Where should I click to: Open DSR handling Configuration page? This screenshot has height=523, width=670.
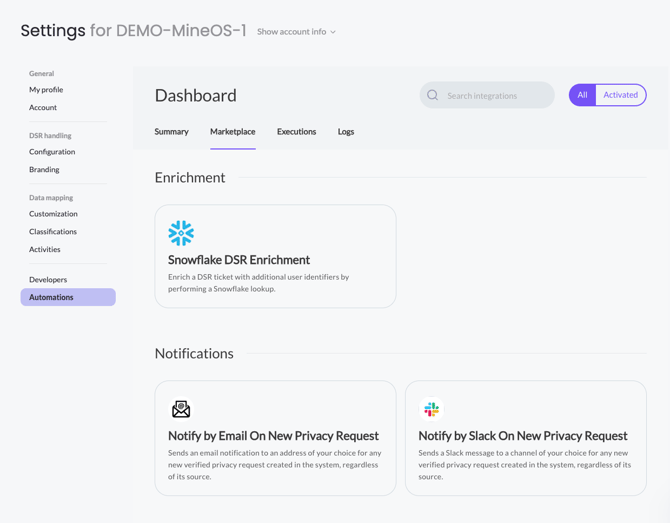52,152
